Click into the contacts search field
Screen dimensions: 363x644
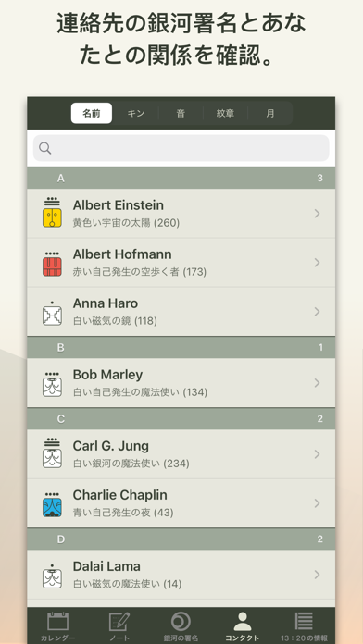[181, 148]
